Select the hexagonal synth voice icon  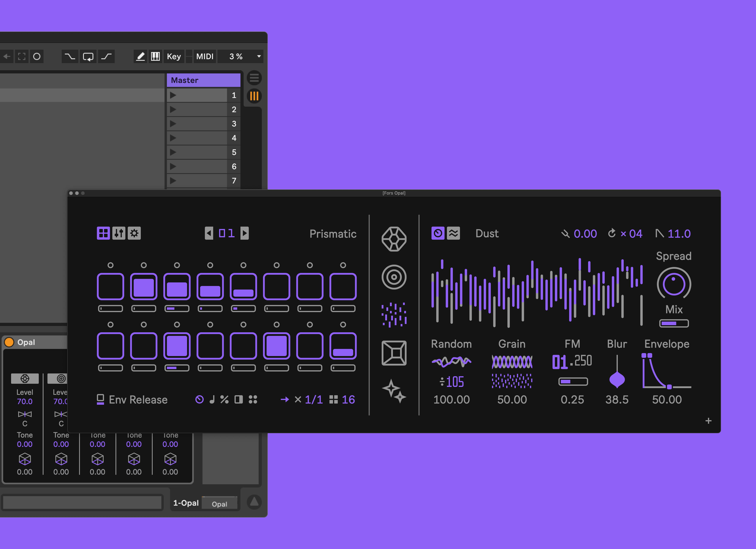click(394, 239)
